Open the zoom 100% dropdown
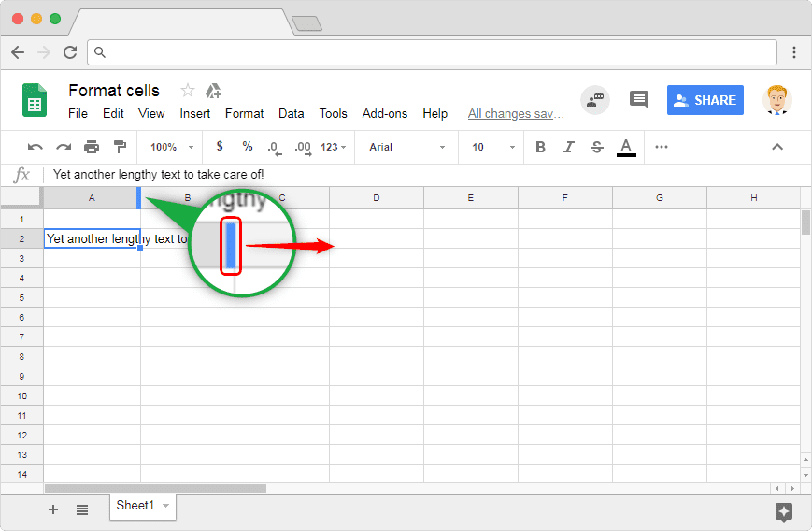This screenshot has width=812, height=531. 172,147
